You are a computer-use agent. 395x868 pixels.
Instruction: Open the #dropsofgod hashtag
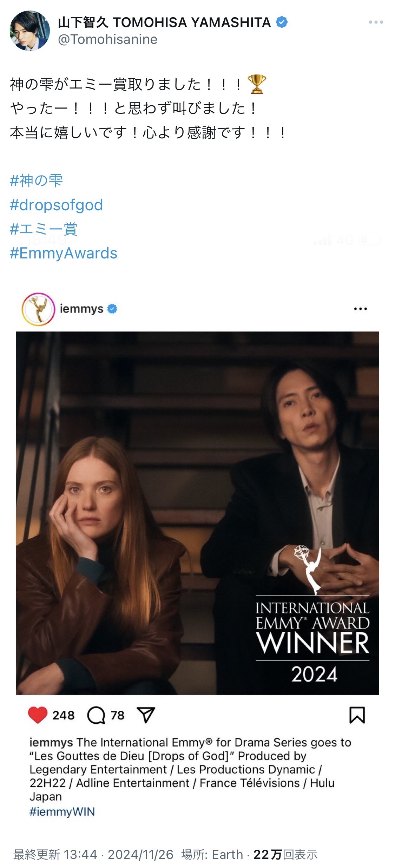56,205
